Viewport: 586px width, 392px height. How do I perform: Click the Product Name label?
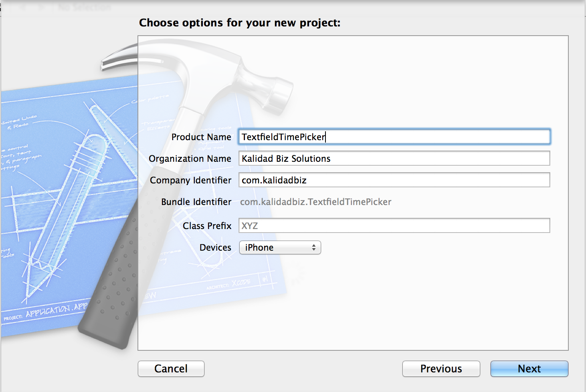click(x=201, y=137)
